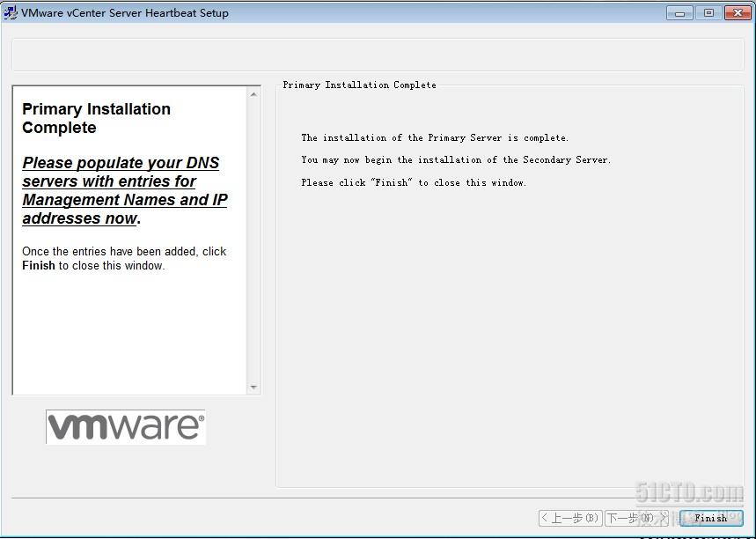Close the Heartbeat Setup window
This screenshot has width=756, height=539.
pos(738,13)
